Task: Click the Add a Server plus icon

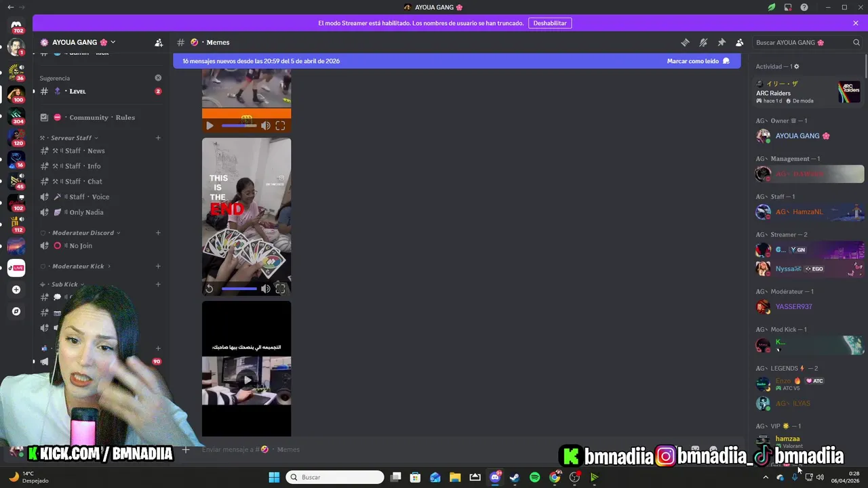Action: (x=16, y=289)
